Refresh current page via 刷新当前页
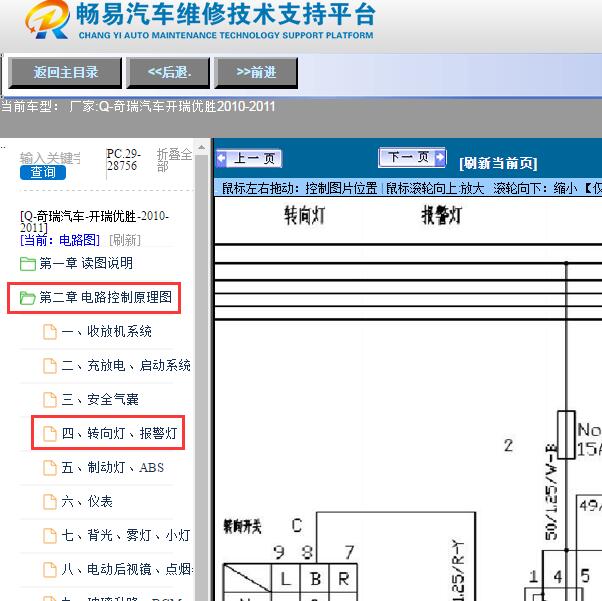The height and width of the screenshot is (601, 602). coord(498,163)
